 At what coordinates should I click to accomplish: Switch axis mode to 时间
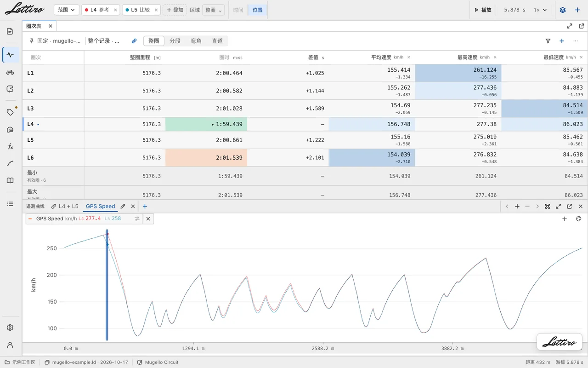(238, 10)
